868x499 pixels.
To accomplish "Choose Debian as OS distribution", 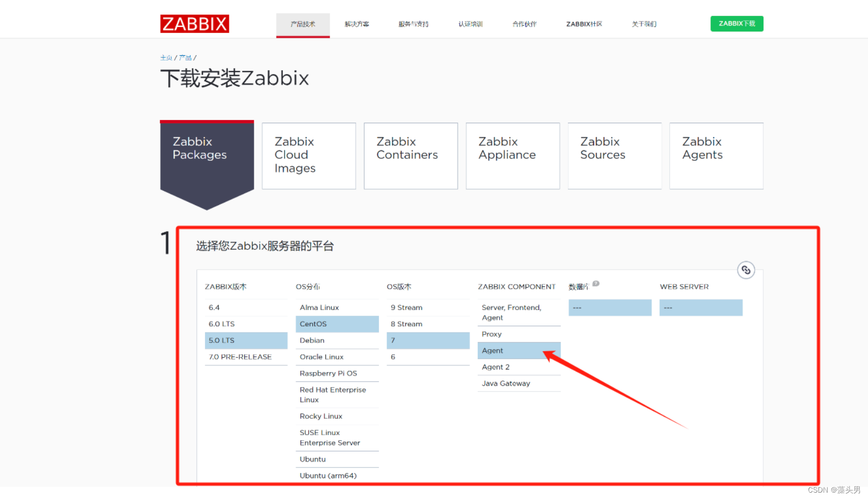I will pos(337,341).
